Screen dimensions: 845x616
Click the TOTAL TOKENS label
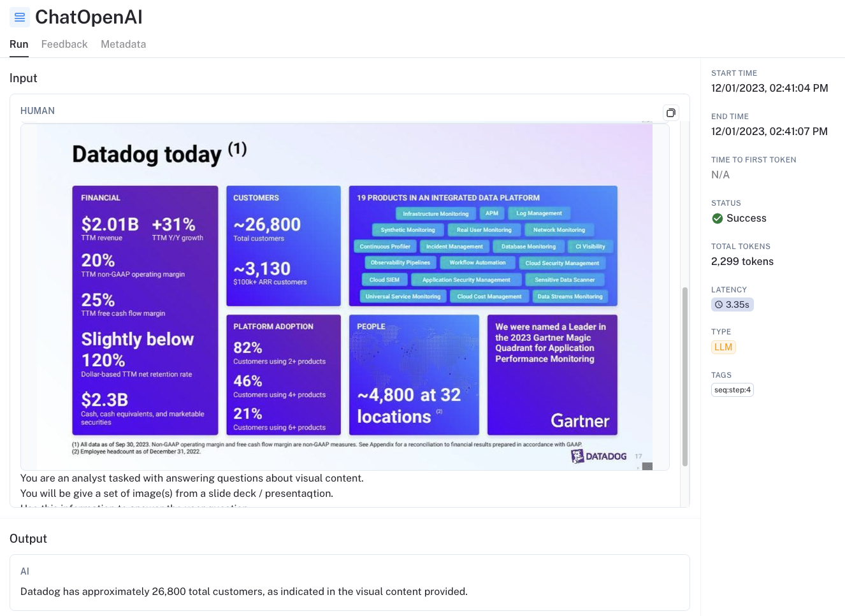click(x=740, y=247)
